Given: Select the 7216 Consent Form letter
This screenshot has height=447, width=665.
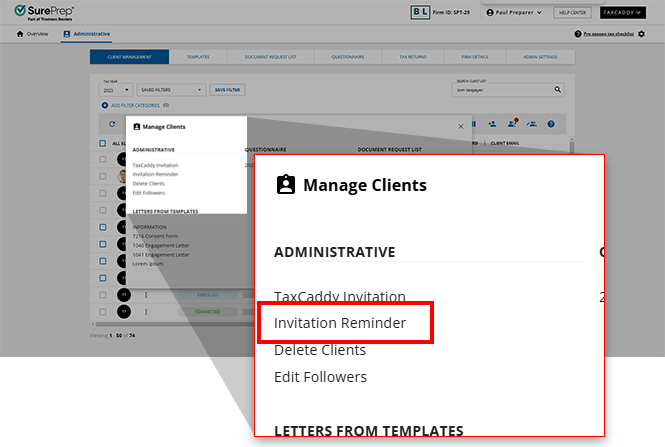Looking at the screenshot, I should [x=155, y=236].
